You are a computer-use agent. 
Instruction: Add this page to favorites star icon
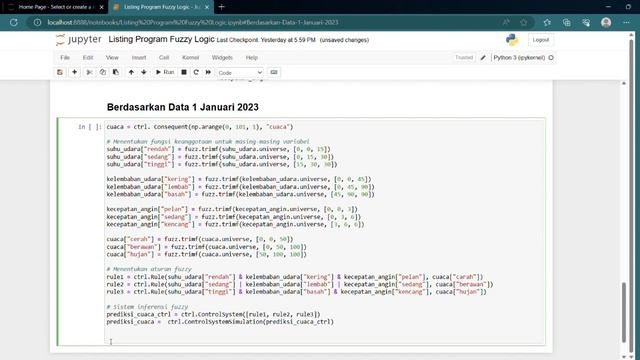(x=524, y=22)
